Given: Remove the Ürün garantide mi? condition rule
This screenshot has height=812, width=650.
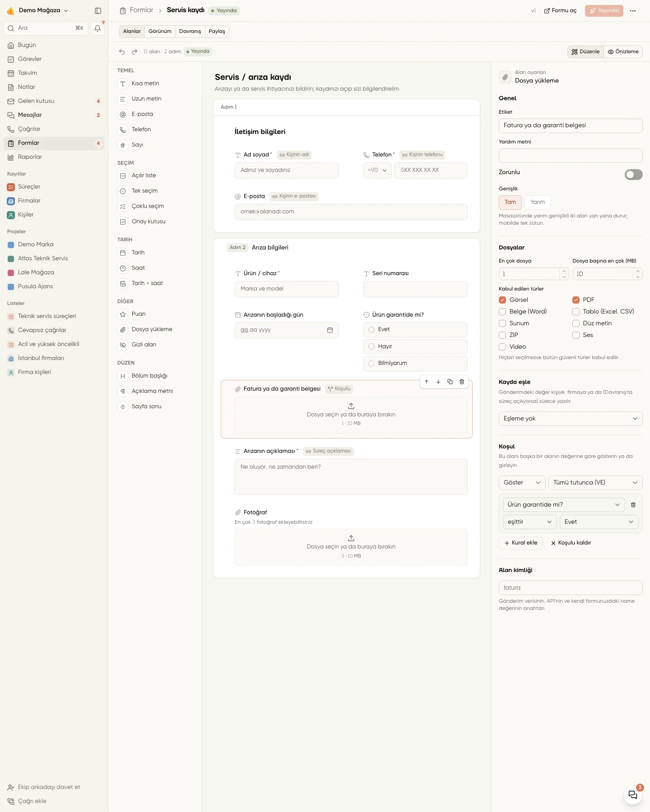Looking at the screenshot, I should point(633,505).
